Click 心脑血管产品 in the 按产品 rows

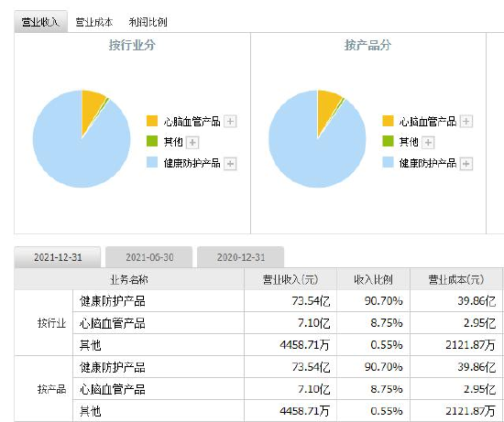click(x=113, y=389)
